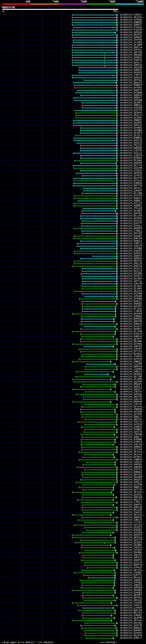Select UniRef100_O48931 label
The width and height of the screenshot is (146, 644).
[x=131, y=58]
